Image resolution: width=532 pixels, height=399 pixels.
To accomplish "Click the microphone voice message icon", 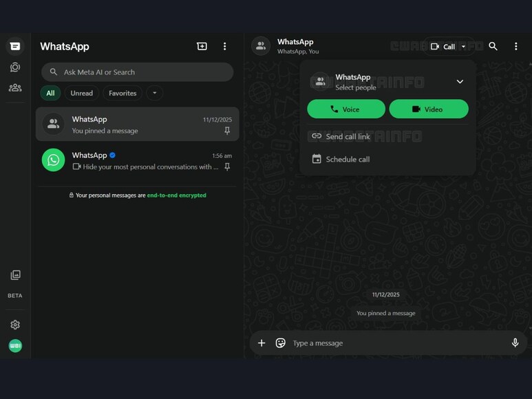I will [x=515, y=343].
